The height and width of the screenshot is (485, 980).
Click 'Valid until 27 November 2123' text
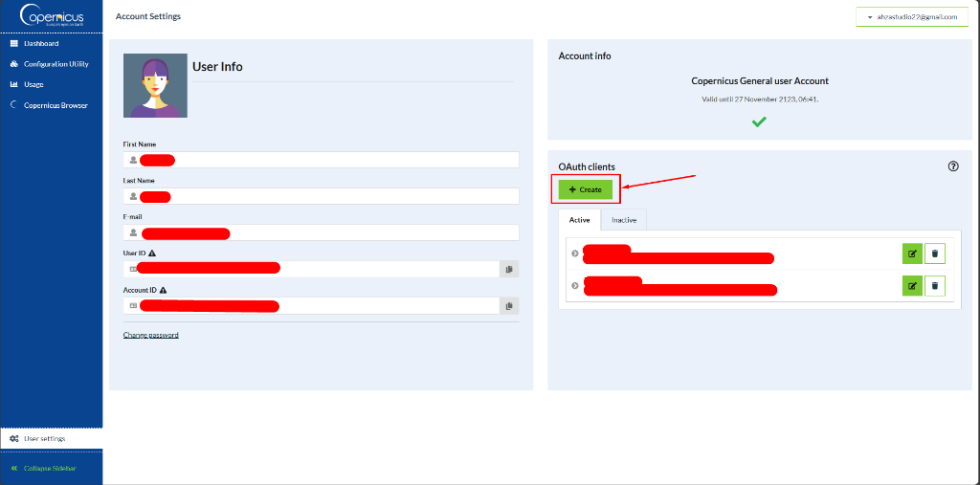pos(759,99)
